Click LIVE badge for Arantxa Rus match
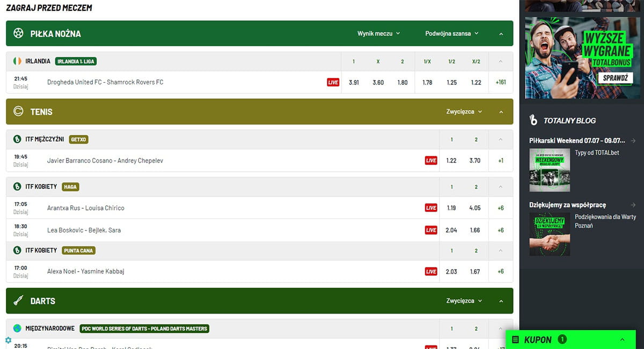Screen dimensions: 644x349 click(431, 208)
